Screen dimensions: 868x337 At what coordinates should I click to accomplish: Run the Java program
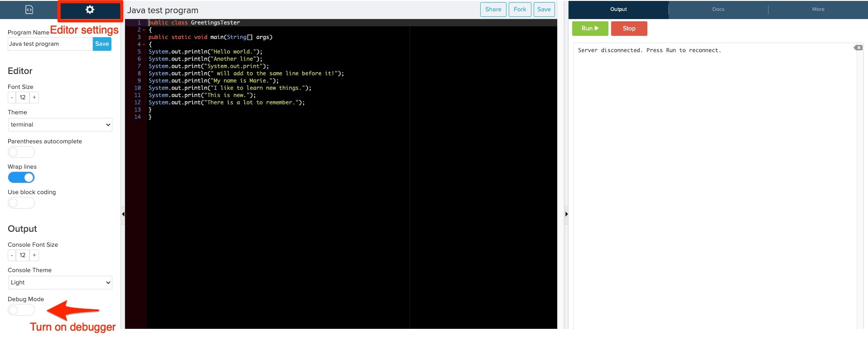click(590, 28)
